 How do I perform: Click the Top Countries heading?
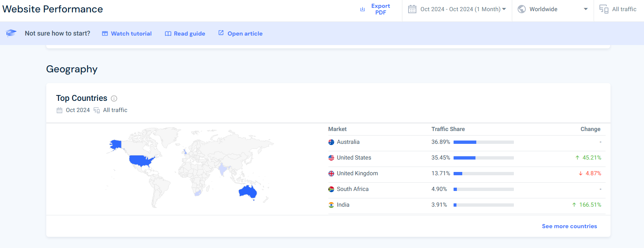point(82,98)
